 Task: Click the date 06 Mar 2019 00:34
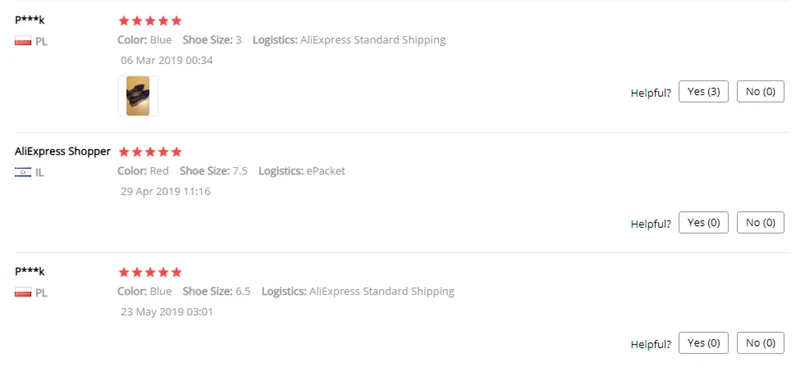(167, 61)
